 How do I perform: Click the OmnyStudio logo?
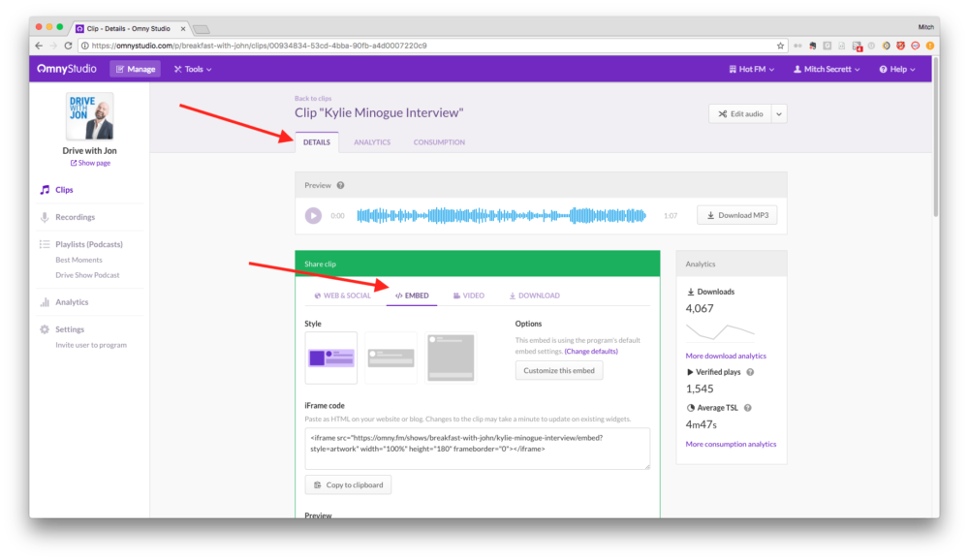click(67, 69)
